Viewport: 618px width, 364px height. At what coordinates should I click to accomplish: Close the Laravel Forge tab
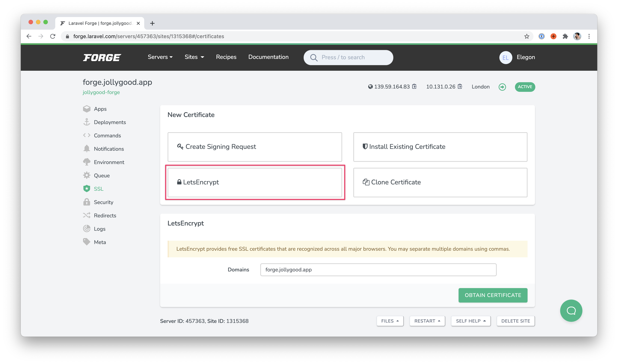pyautogui.click(x=138, y=23)
